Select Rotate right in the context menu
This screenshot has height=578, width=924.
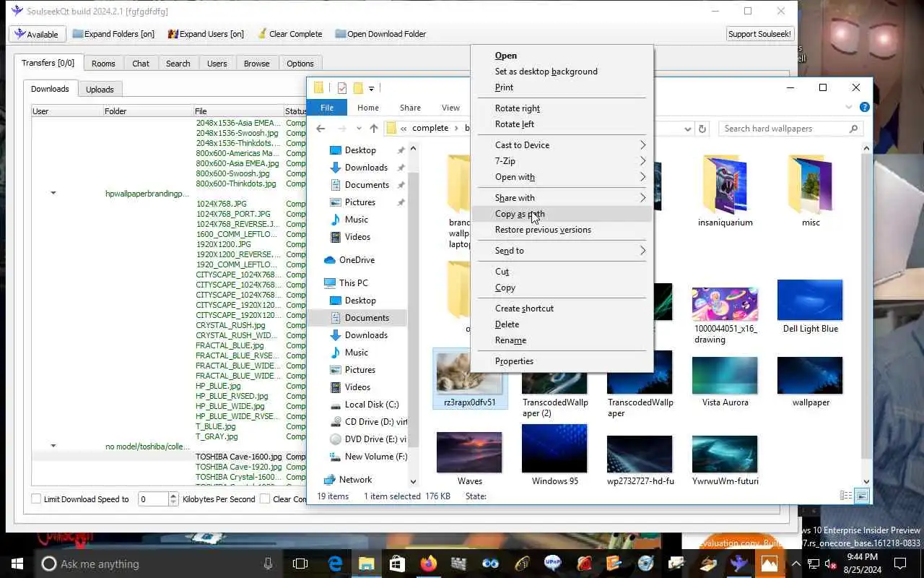pyautogui.click(x=562, y=108)
